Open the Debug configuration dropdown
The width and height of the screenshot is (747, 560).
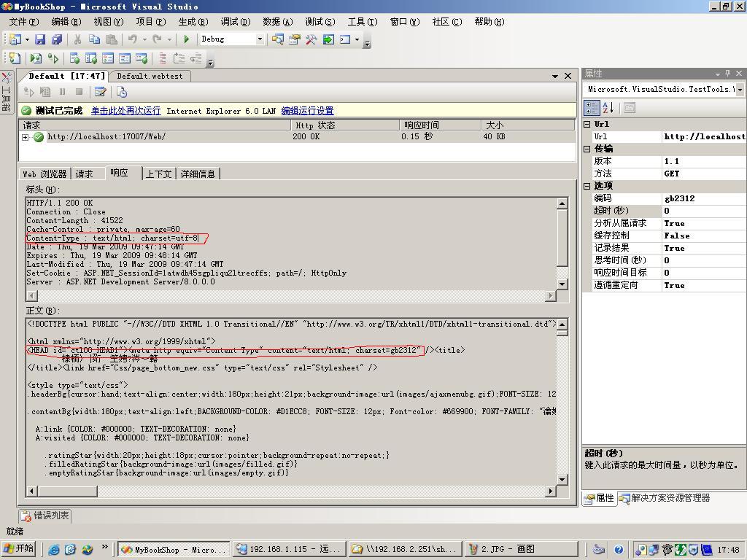click(260, 39)
